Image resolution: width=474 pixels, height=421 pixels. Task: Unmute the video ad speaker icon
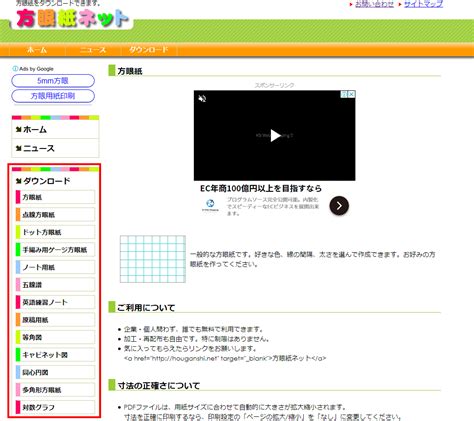coord(202,99)
